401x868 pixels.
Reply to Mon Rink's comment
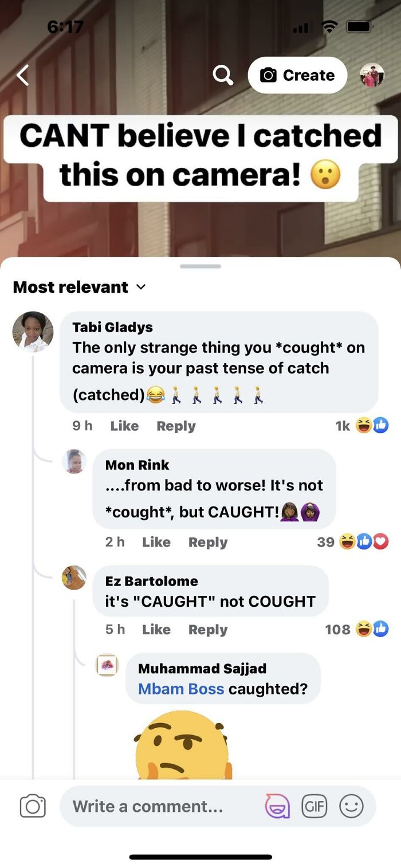point(208,542)
